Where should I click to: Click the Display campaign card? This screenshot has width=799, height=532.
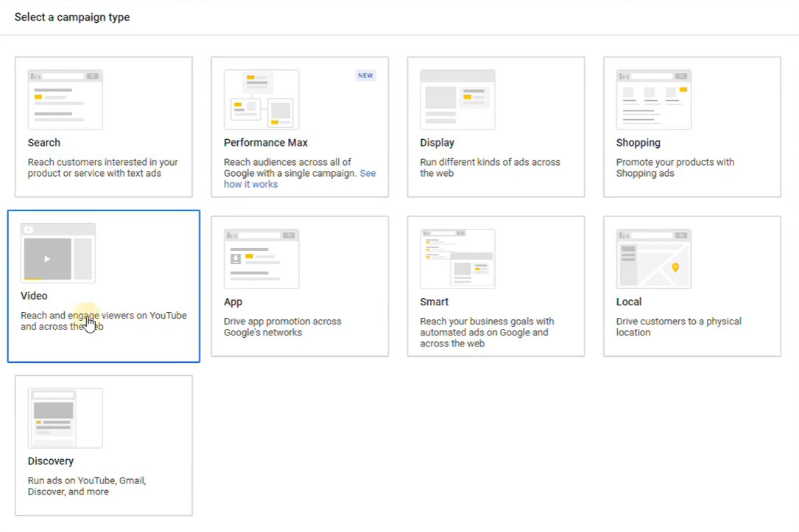point(496,127)
